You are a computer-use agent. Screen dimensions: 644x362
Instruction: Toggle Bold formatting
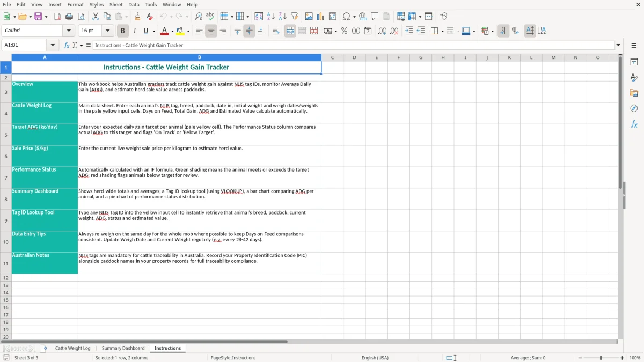[x=123, y=31]
